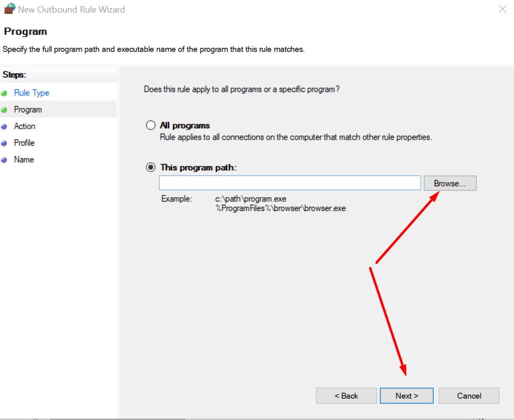Image resolution: width=514 pixels, height=420 pixels.
Task: Select the Program step in the sidebar
Action: [x=28, y=110]
